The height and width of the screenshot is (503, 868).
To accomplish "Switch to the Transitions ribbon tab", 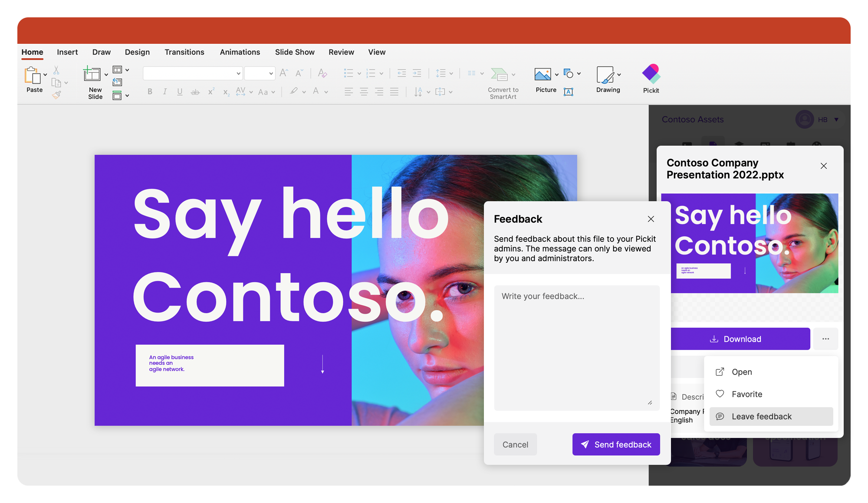I will (x=184, y=52).
